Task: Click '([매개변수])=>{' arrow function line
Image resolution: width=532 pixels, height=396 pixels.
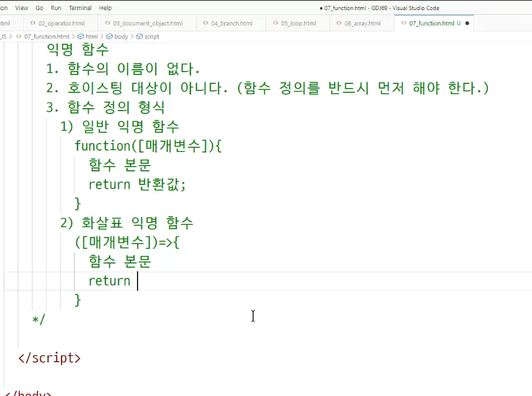Action: tap(127, 242)
